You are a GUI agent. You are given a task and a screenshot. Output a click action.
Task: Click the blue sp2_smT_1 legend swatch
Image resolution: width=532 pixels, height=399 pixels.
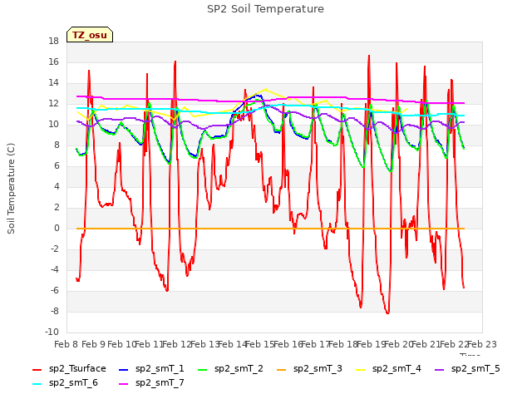tap(124, 369)
